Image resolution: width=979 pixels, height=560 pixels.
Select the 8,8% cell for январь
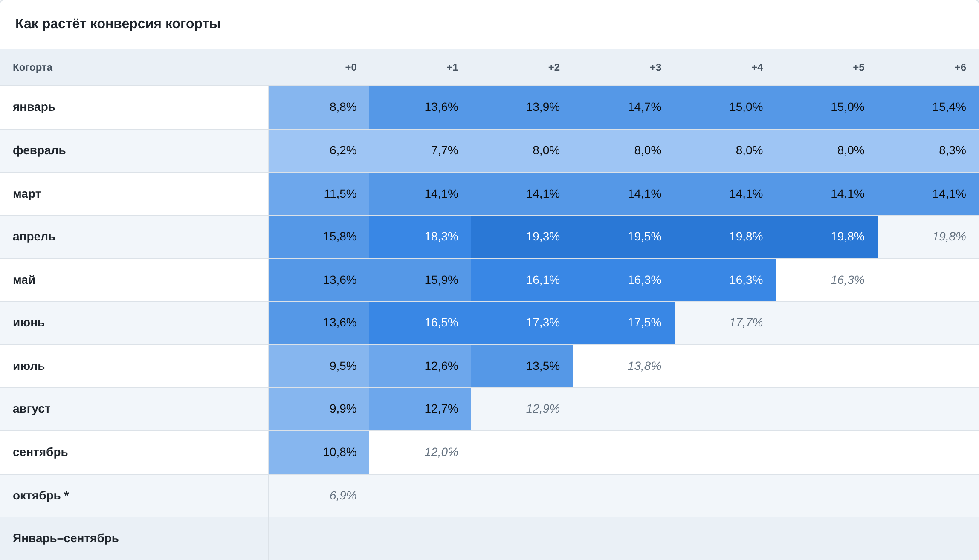pyautogui.click(x=319, y=107)
